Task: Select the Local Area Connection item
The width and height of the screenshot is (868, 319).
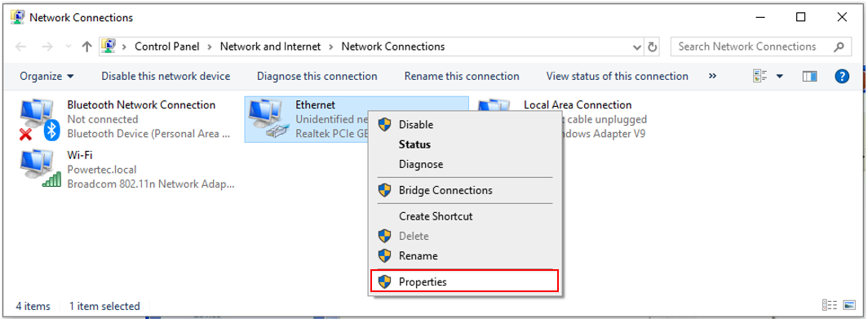Action: coord(578,104)
